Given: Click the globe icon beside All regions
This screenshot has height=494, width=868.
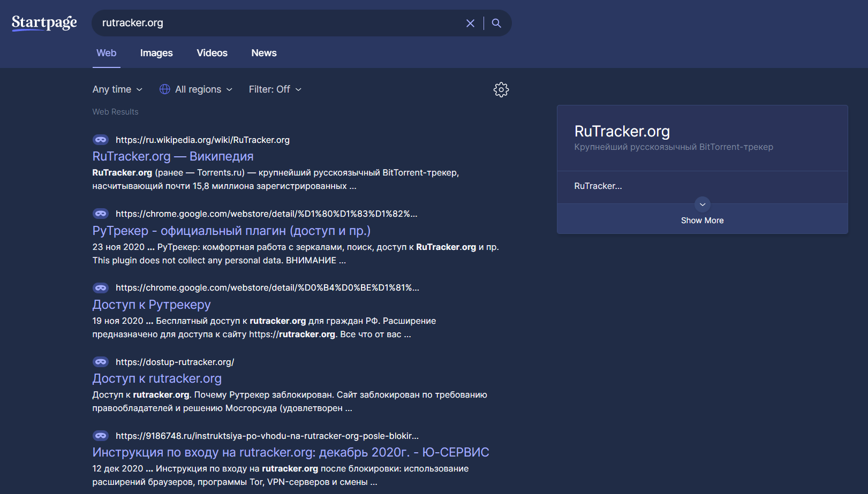Looking at the screenshot, I should 165,89.
